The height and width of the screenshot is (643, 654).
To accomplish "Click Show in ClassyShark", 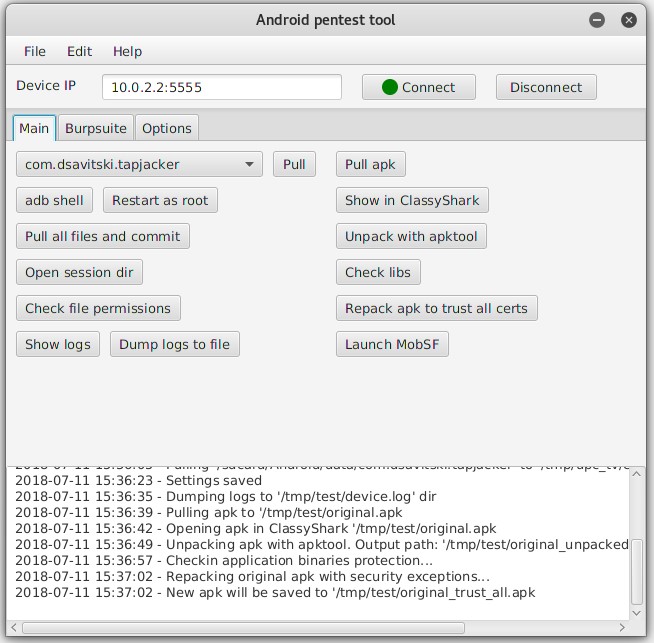I will 412,200.
